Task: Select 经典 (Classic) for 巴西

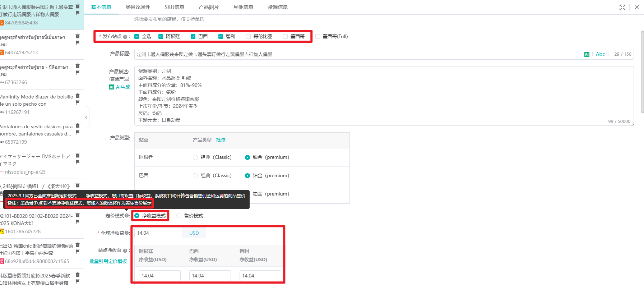Action: coord(195,176)
